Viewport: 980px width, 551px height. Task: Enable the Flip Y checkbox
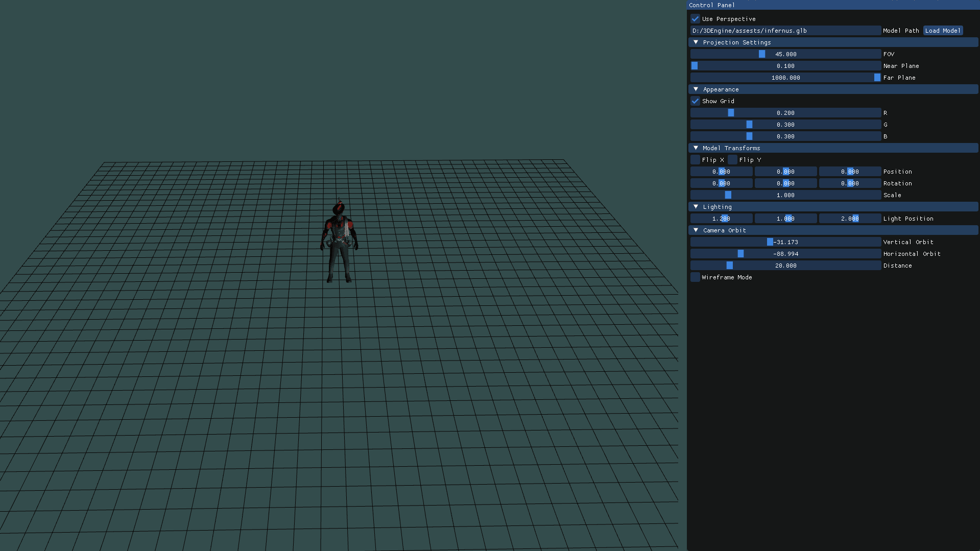click(732, 160)
